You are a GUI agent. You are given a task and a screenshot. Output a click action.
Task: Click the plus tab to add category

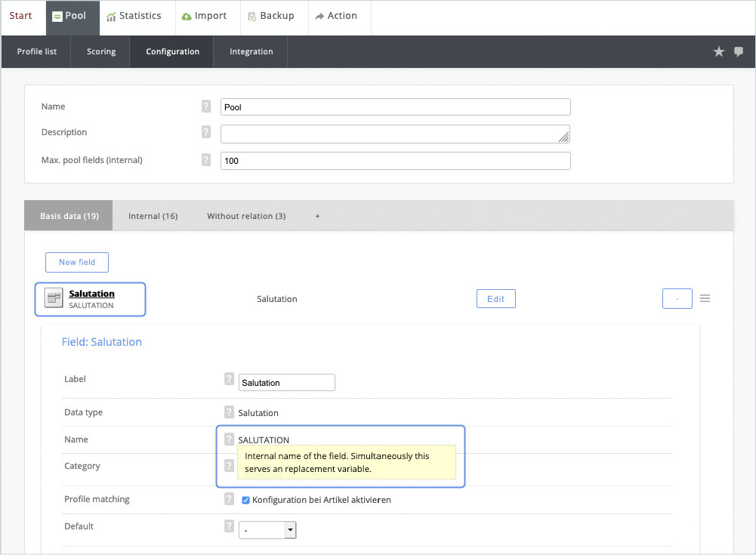[317, 216]
